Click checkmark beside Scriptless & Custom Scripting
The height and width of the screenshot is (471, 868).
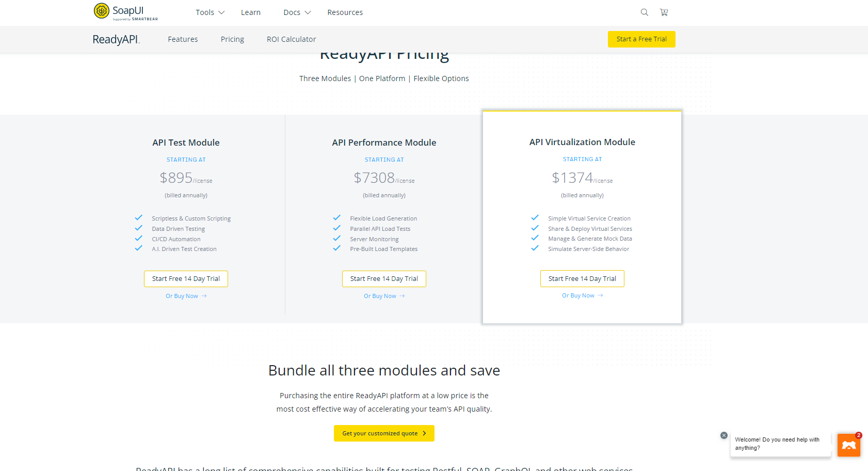[x=138, y=218]
